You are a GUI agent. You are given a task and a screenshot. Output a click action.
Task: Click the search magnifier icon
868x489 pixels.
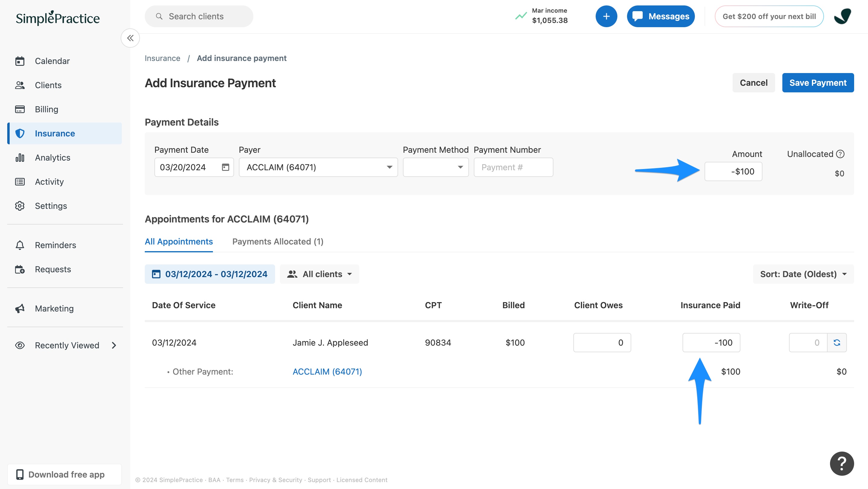pyautogui.click(x=159, y=16)
